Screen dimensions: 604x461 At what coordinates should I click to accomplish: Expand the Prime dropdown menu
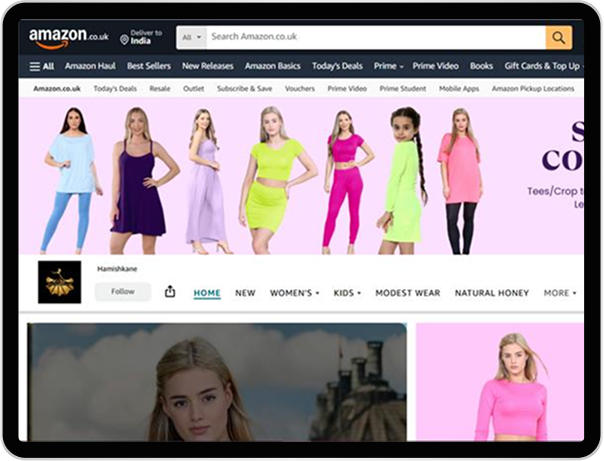388,66
